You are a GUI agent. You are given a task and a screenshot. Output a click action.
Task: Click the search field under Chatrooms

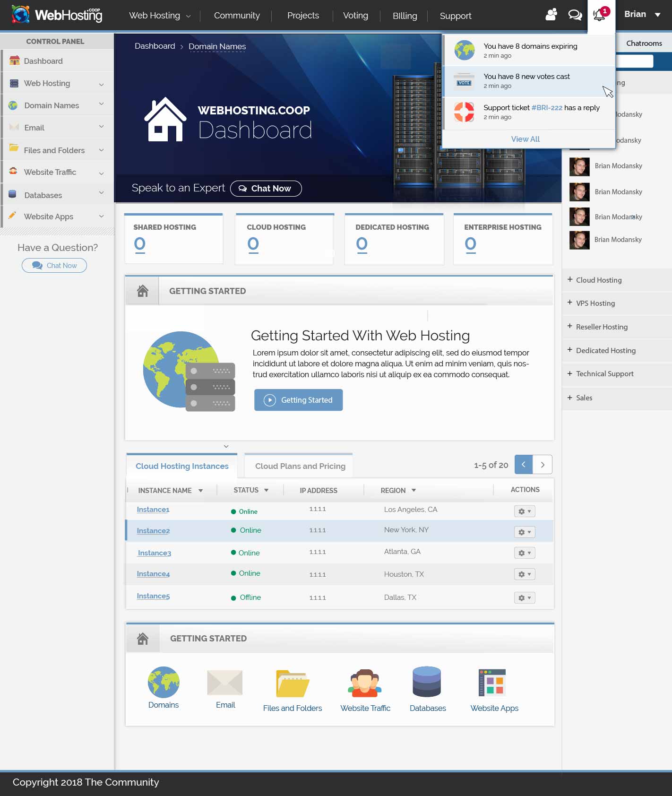tap(634, 61)
